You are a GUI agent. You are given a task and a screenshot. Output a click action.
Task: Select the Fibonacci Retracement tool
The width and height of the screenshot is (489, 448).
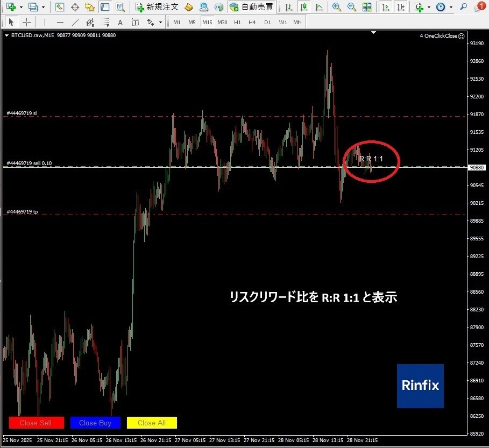click(105, 22)
